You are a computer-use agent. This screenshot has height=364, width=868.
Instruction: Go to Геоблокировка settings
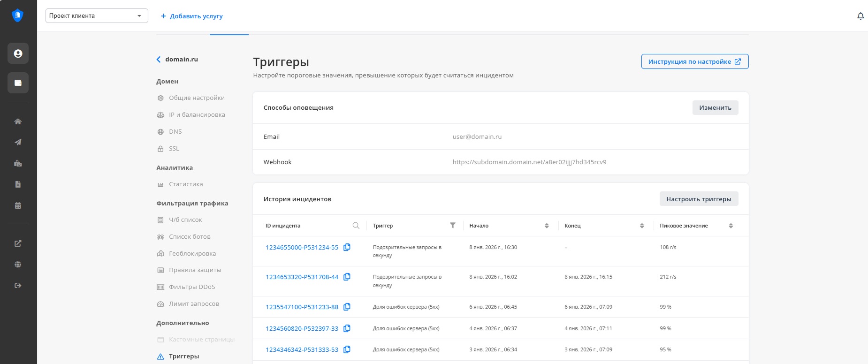coord(192,254)
